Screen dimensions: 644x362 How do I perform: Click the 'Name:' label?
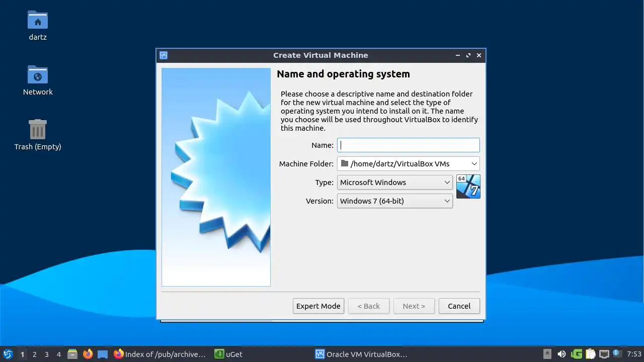pos(323,145)
